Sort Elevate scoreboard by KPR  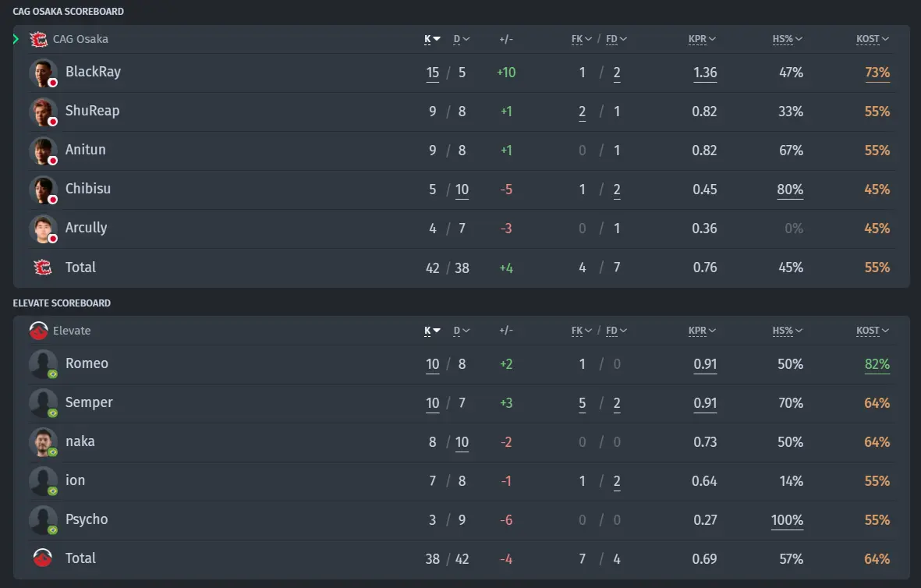click(702, 331)
